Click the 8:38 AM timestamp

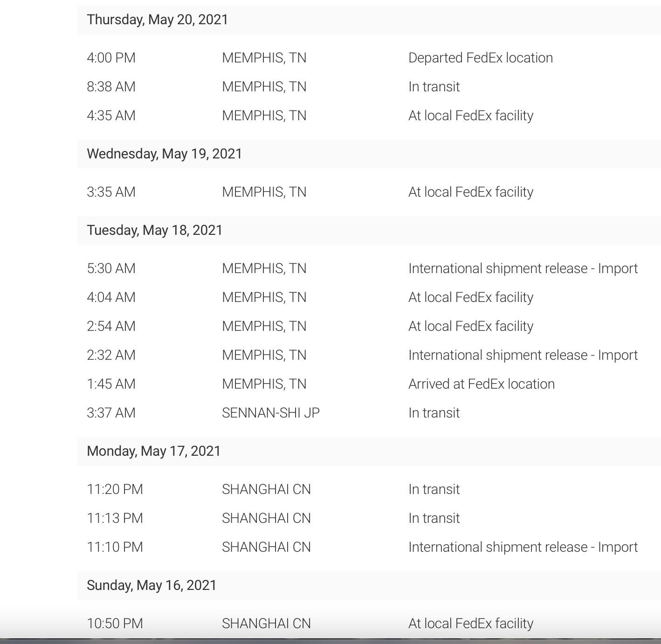111,87
